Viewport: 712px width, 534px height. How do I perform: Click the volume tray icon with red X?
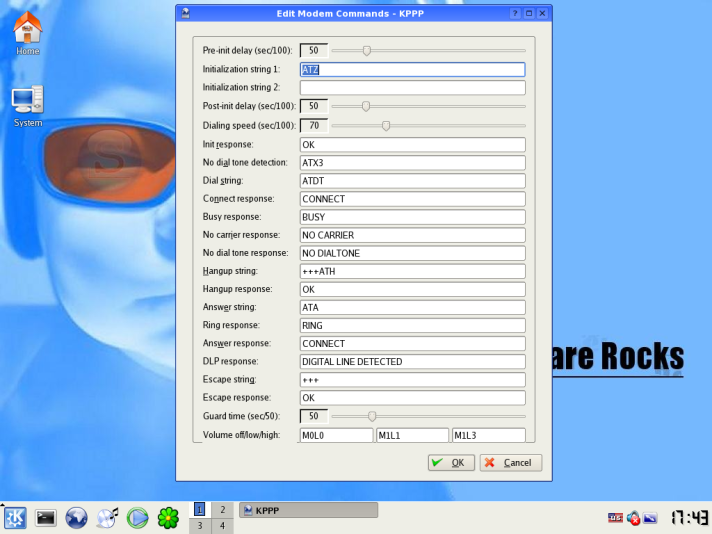click(x=633, y=518)
